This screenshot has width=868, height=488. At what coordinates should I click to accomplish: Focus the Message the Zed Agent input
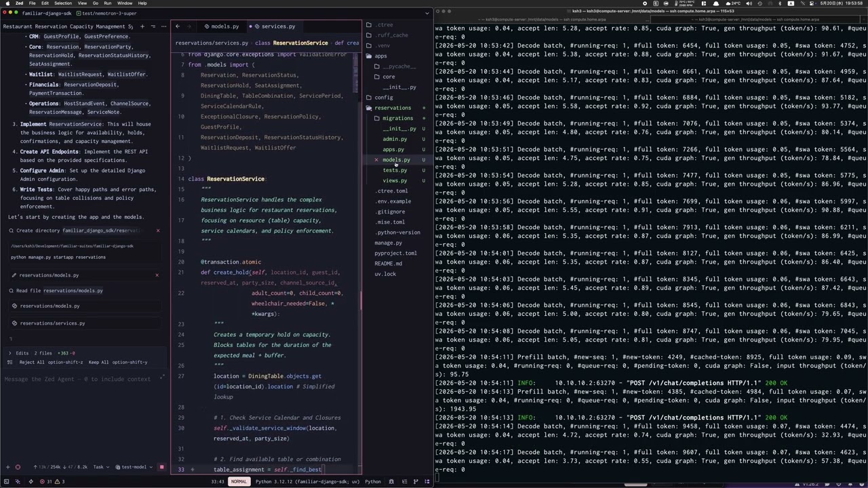coord(77,379)
